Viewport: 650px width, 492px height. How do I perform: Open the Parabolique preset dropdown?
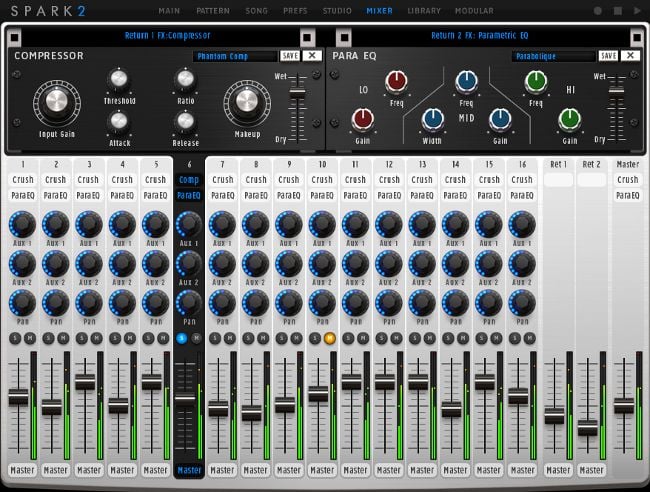(552, 56)
